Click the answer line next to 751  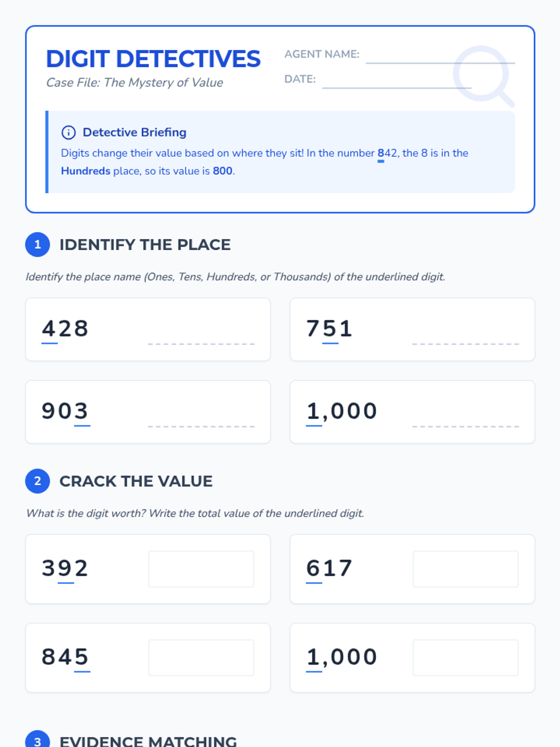(x=466, y=344)
